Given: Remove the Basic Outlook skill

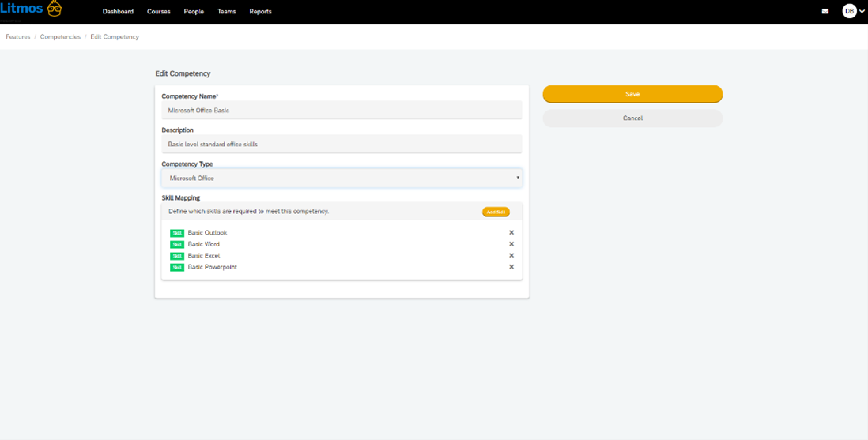Looking at the screenshot, I should point(511,232).
